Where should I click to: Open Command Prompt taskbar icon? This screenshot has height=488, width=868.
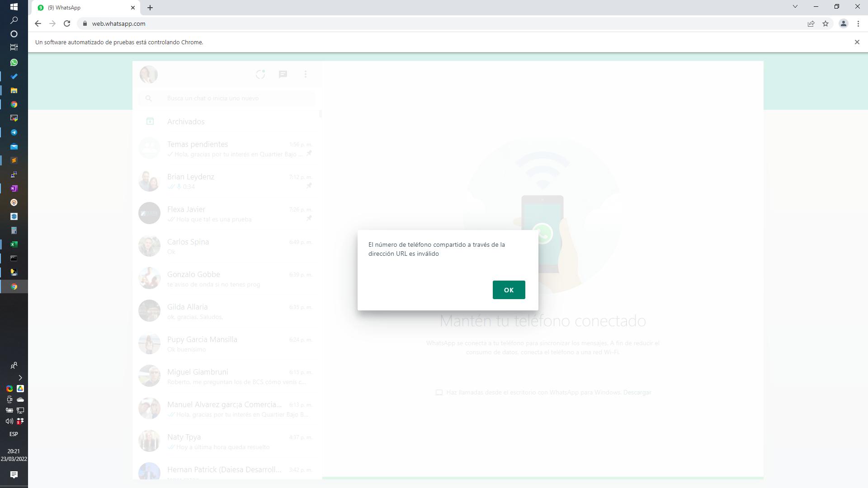click(x=14, y=258)
